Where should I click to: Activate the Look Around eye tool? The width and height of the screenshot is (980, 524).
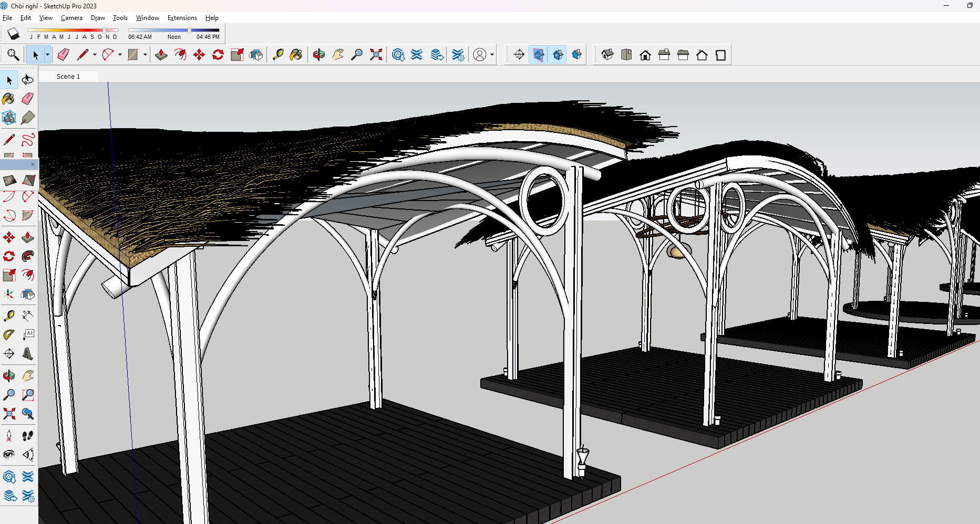(9, 455)
